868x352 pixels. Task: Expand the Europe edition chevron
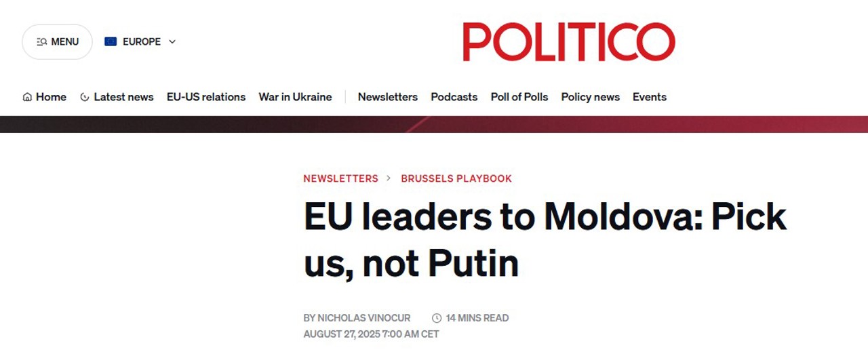click(x=172, y=41)
